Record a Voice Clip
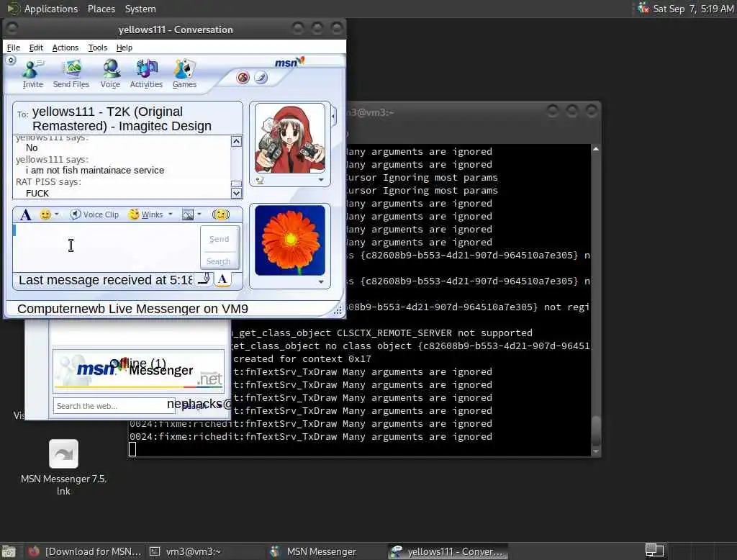 point(94,214)
